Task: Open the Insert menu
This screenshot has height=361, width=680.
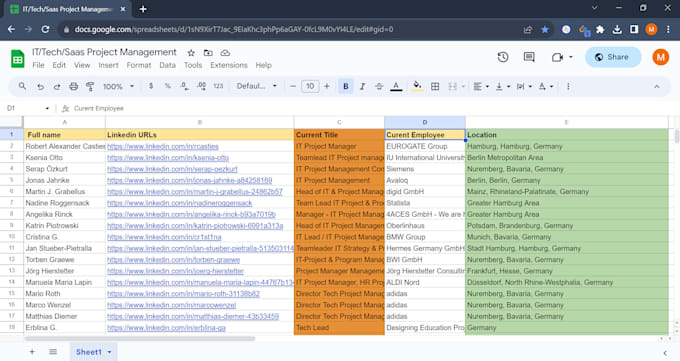Action: point(108,65)
